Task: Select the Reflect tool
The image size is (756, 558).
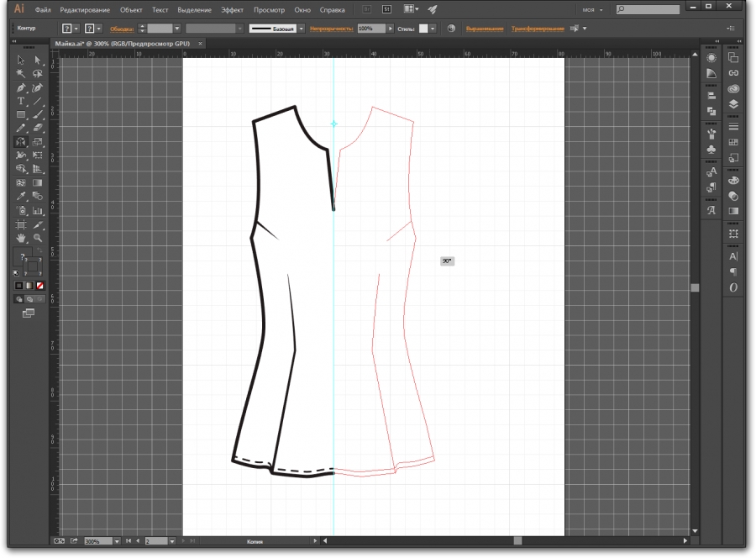Action: (x=21, y=142)
